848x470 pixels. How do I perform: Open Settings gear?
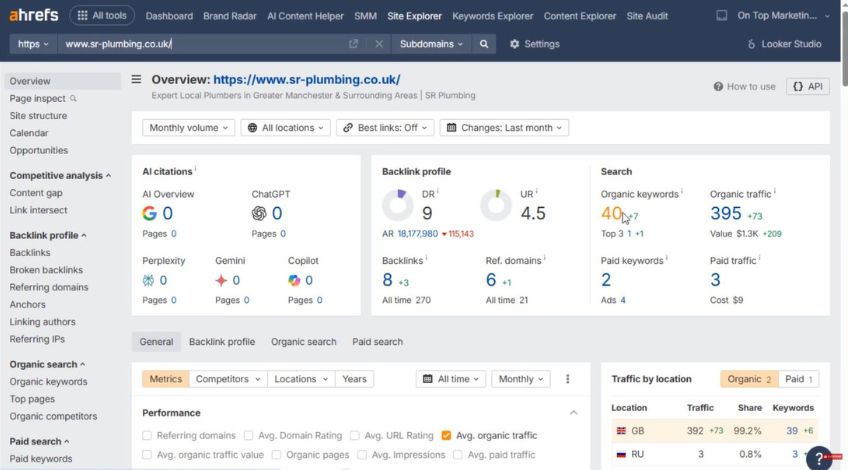click(x=534, y=44)
